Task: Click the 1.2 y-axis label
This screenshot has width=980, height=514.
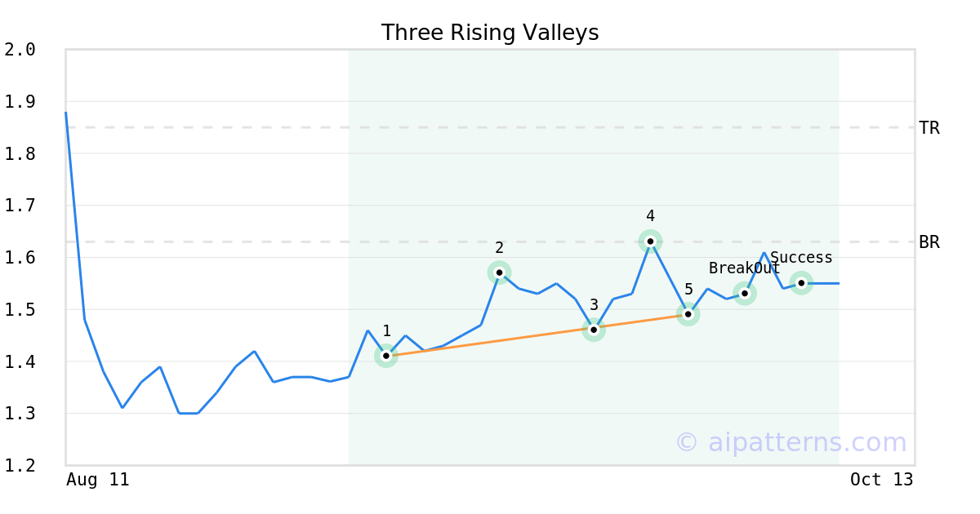Action: point(20,466)
